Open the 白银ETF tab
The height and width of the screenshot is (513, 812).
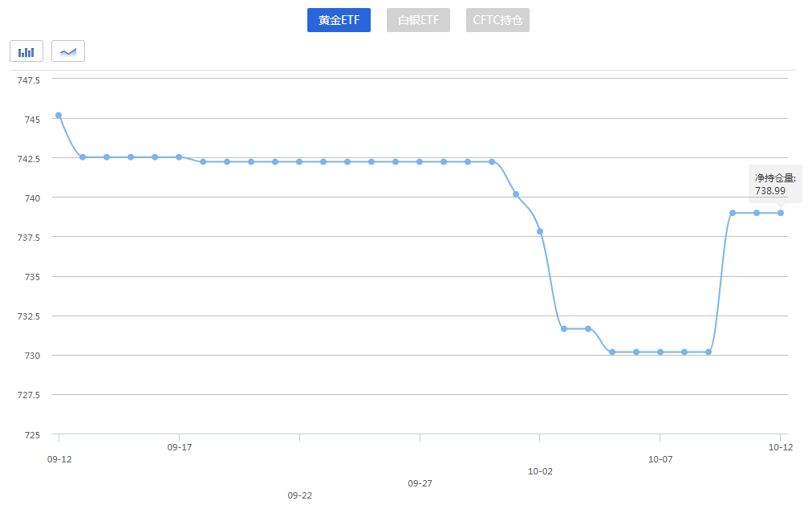coord(418,20)
